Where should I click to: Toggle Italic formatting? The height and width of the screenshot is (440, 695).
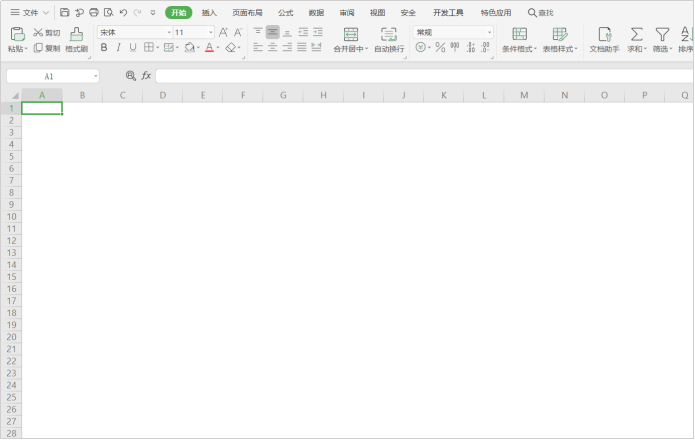click(118, 47)
